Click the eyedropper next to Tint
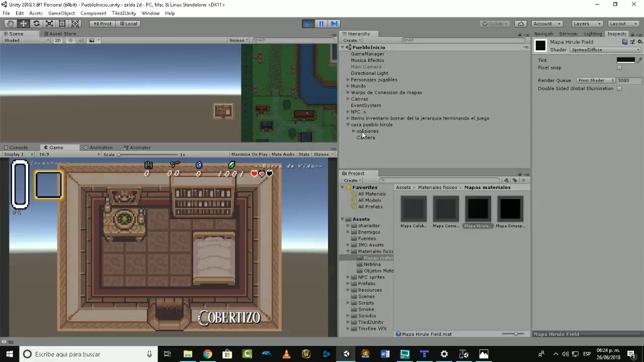Viewport: 644px width, 362px height. click(x=639, y=60)
